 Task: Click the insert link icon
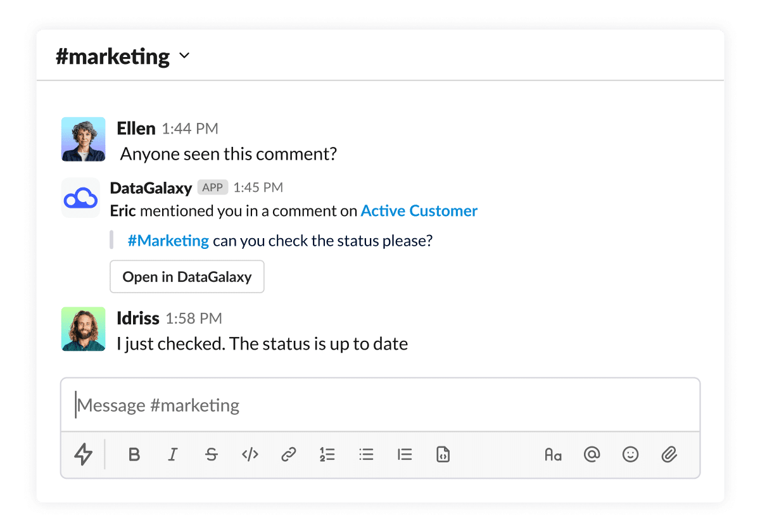(289, 455)
